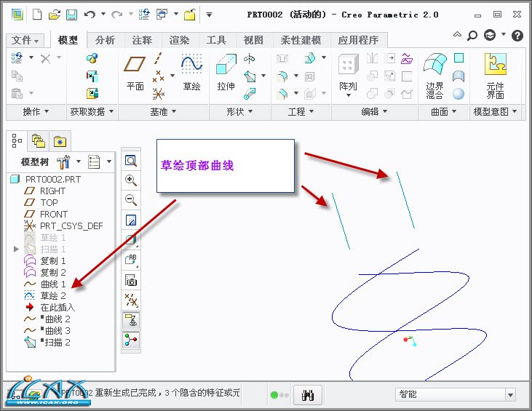Switch to the Favorites tab icon
The width and height of the screenshot is (532, 411).
60,141
